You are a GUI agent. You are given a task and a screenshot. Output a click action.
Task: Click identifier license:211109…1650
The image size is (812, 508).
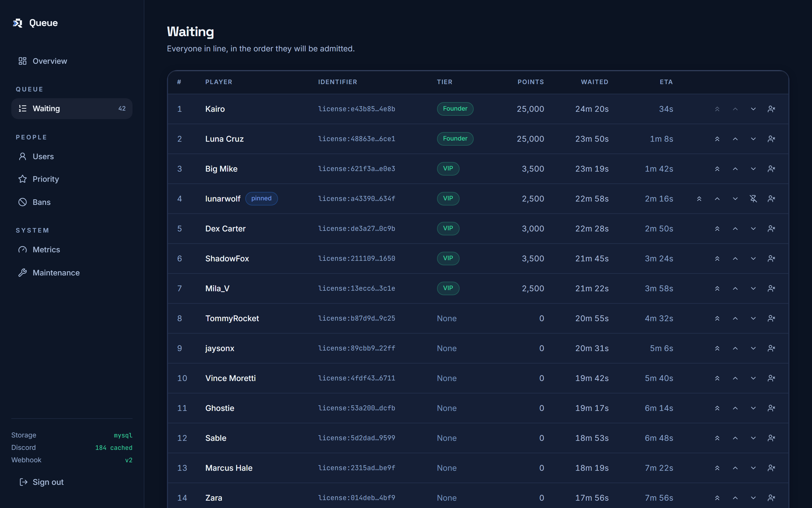click(356, 258)
